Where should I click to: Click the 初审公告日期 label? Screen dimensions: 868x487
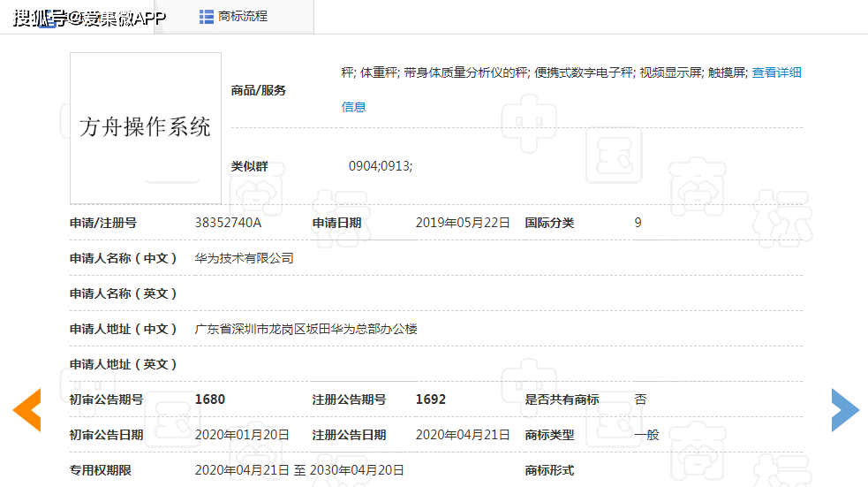click(106, 435)
